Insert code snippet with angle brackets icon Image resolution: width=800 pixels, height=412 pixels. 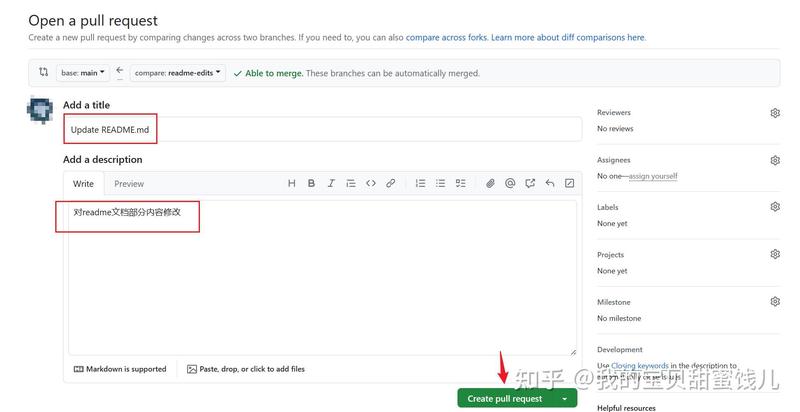click(371, 183)
